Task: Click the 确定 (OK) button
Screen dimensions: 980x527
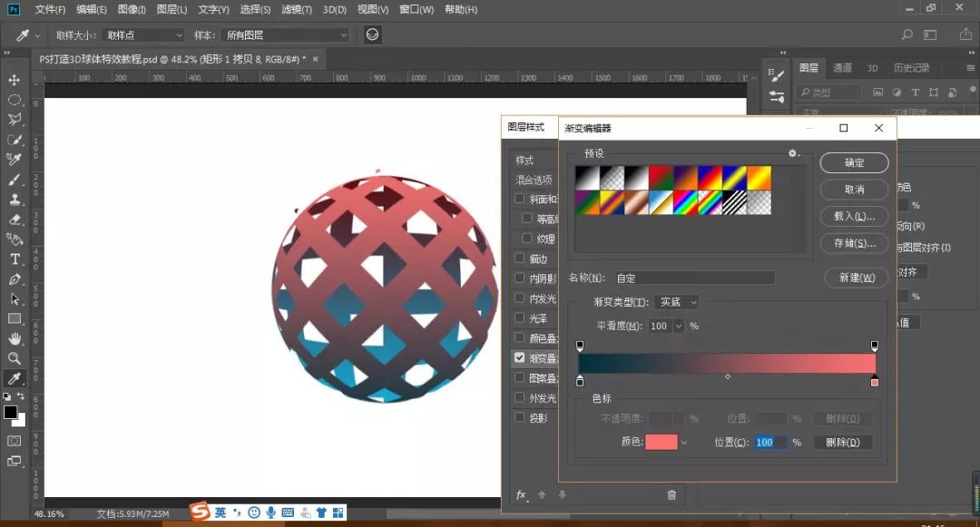Action: 853,162
